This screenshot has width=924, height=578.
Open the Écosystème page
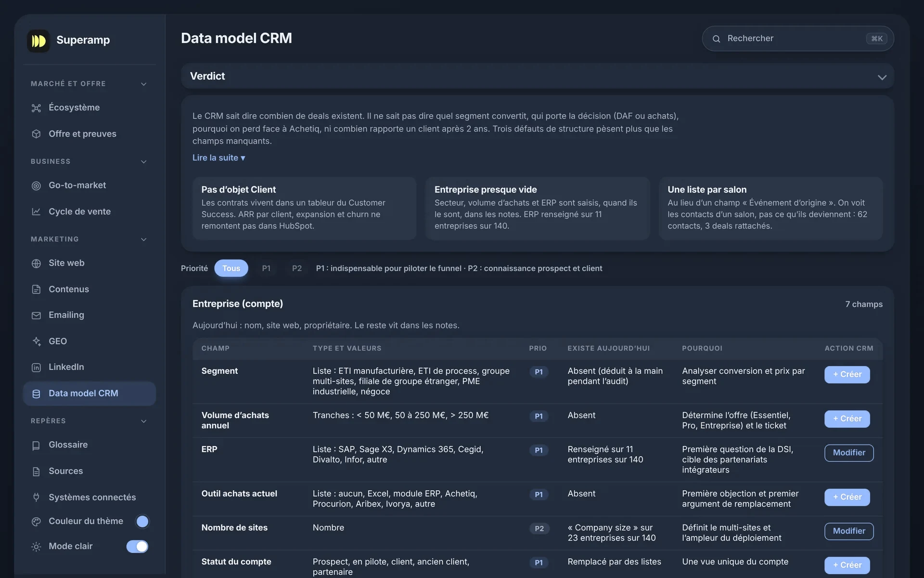click(90, 107)
